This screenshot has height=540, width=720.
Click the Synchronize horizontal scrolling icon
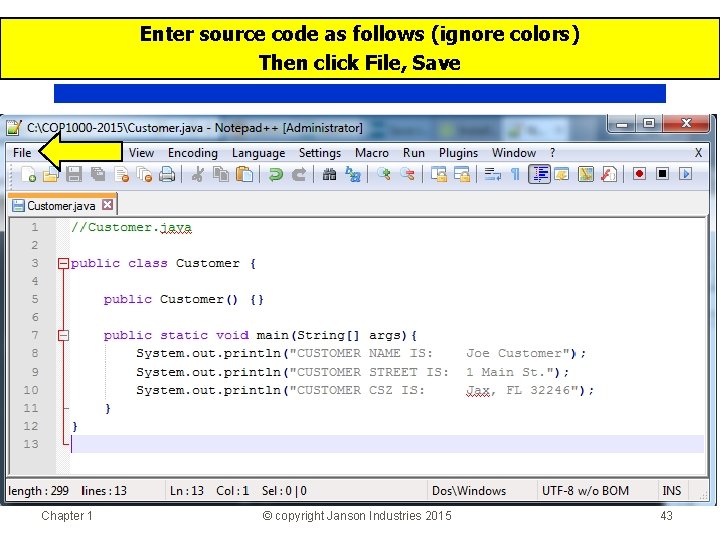pyautogui.click(x=462, y=174)
